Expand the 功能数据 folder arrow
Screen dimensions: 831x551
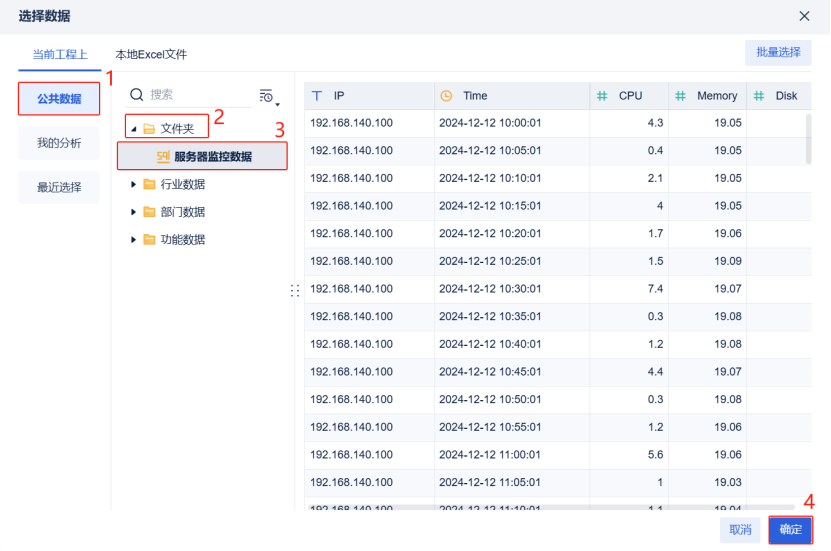[135, 240]
